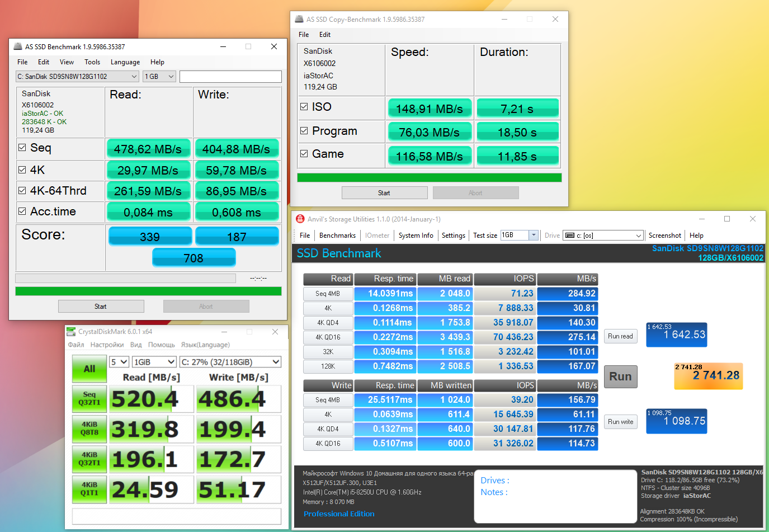
Task: Open Settings menu in Anvil's Storage Utilities
Action: [454, 236]
